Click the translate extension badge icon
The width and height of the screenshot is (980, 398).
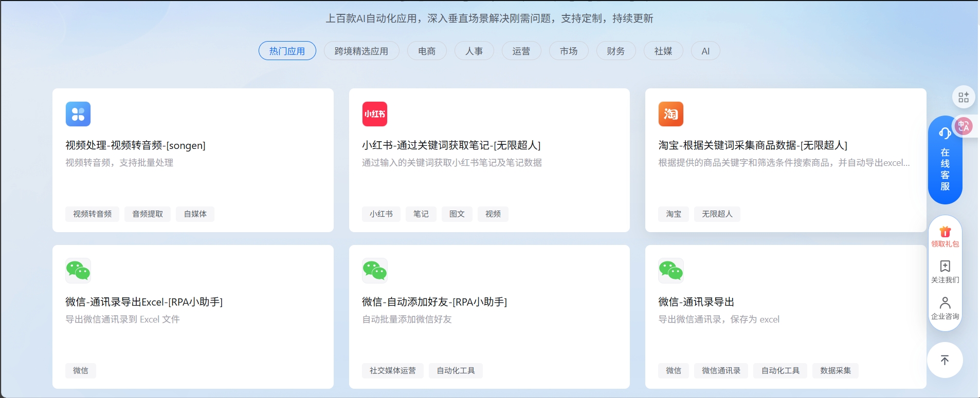(964, 126)
